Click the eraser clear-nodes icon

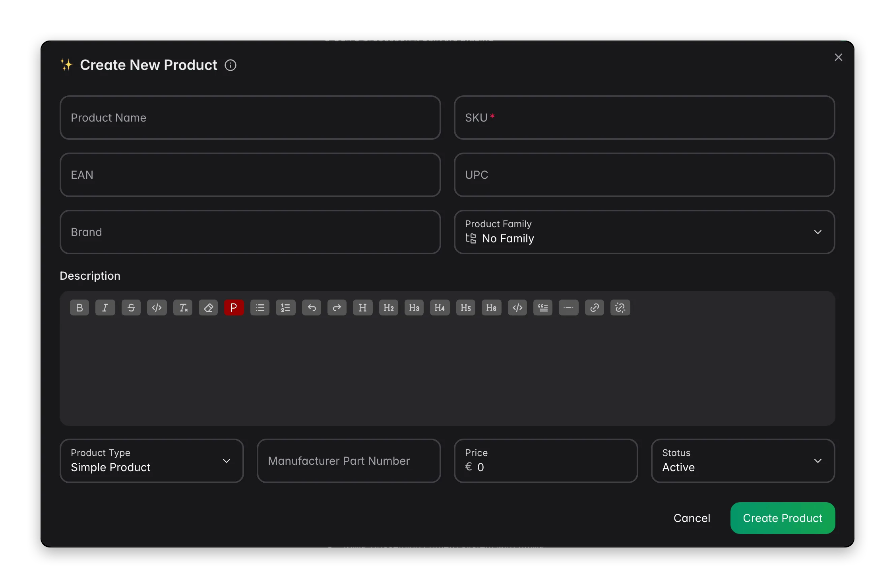tap(208, 308)
